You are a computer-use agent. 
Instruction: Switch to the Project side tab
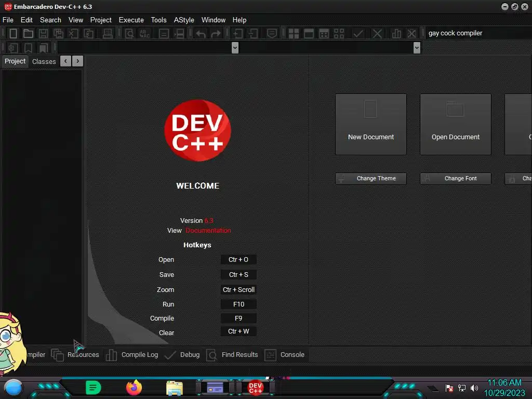pos(15,61)
